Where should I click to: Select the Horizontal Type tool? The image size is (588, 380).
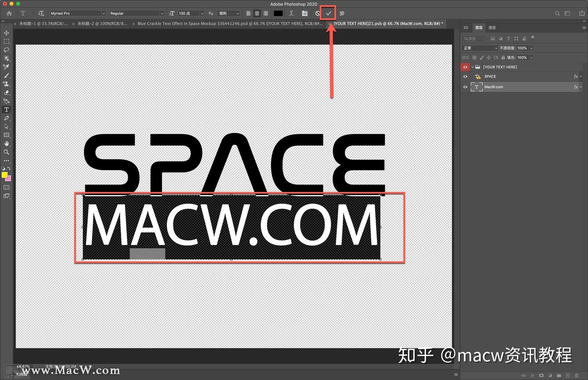[7, 109]
